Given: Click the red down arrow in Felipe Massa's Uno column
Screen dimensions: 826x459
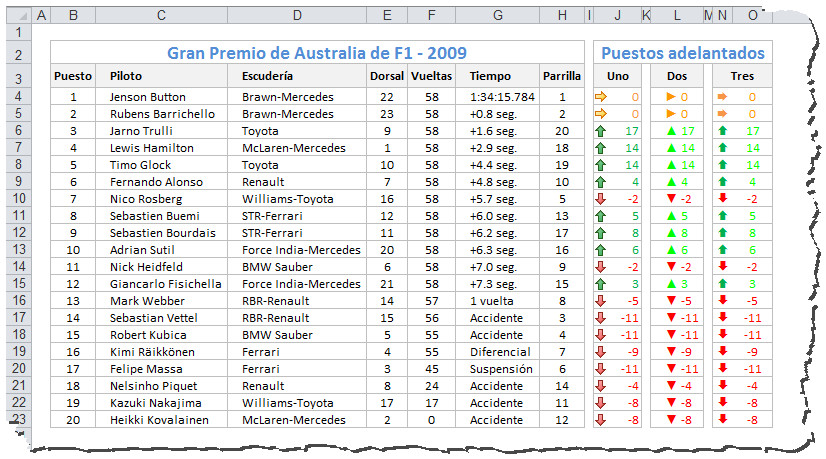Looking at the screenshot, I should [602, 369].
